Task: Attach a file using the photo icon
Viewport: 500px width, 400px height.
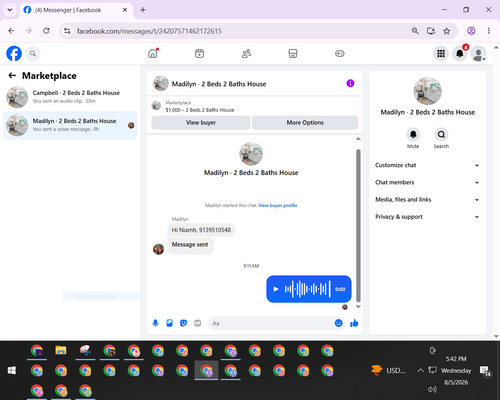Action: tap(169, 323)
